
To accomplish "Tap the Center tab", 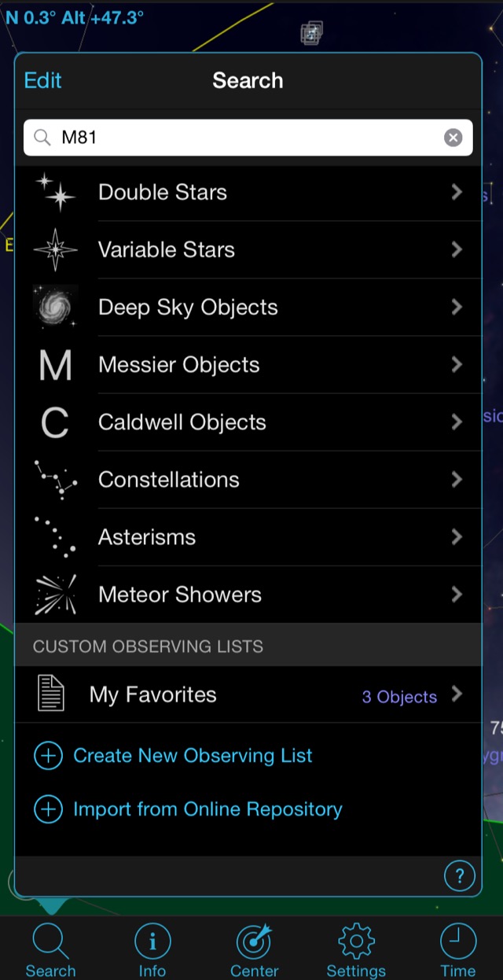I will [x=254, y=950].
